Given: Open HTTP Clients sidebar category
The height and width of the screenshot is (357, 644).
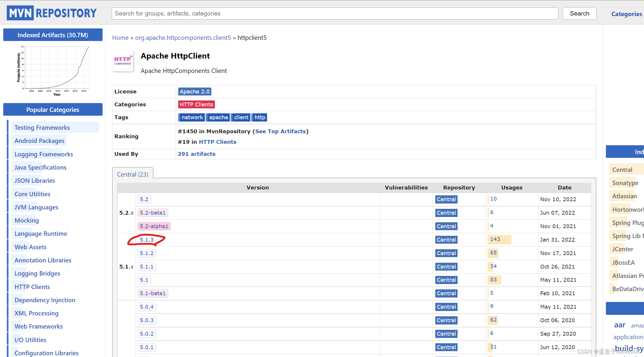Looking at the screenshot, I should 32,287.
